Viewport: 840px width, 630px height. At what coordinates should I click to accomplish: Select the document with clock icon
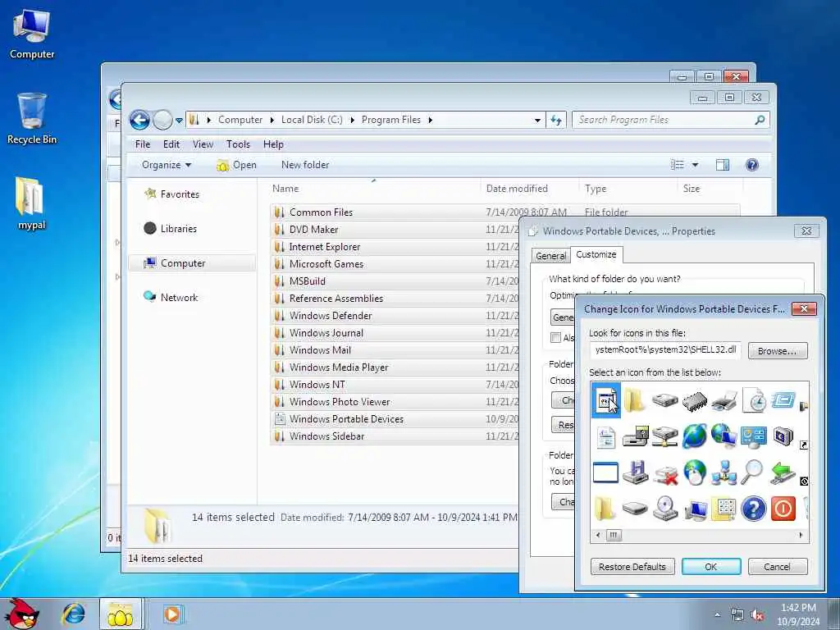point(755,400)
